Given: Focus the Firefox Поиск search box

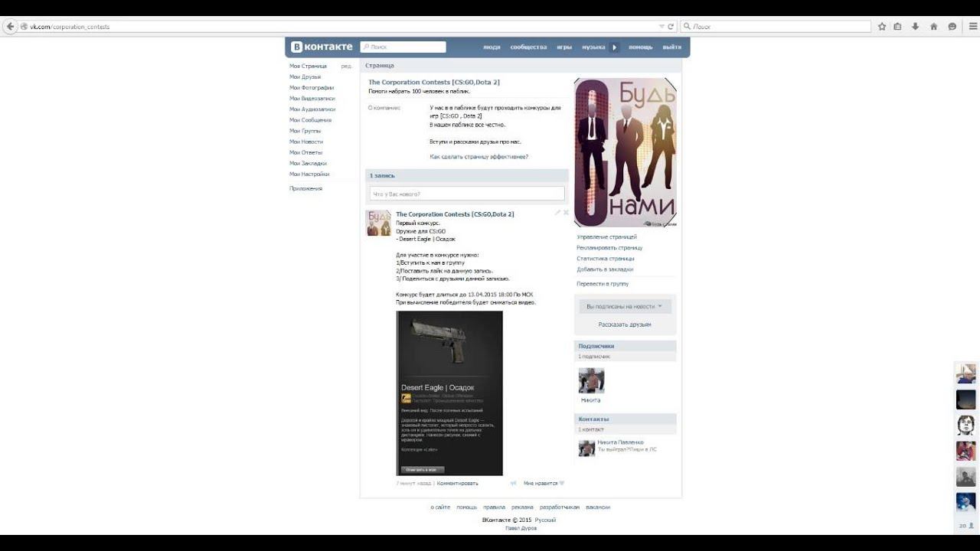Looking at the screenshot, I should 776,26.
